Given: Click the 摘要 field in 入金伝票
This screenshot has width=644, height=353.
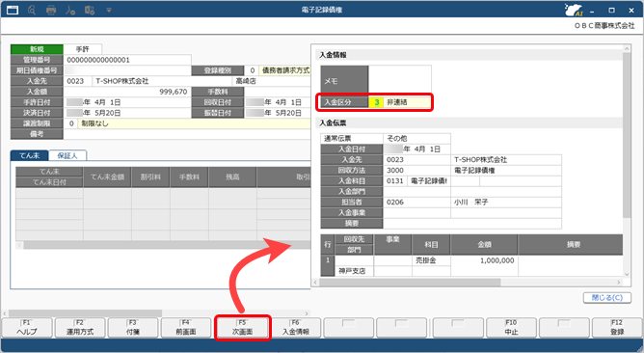Looking at the screenshot, I should tap(472, 224).
